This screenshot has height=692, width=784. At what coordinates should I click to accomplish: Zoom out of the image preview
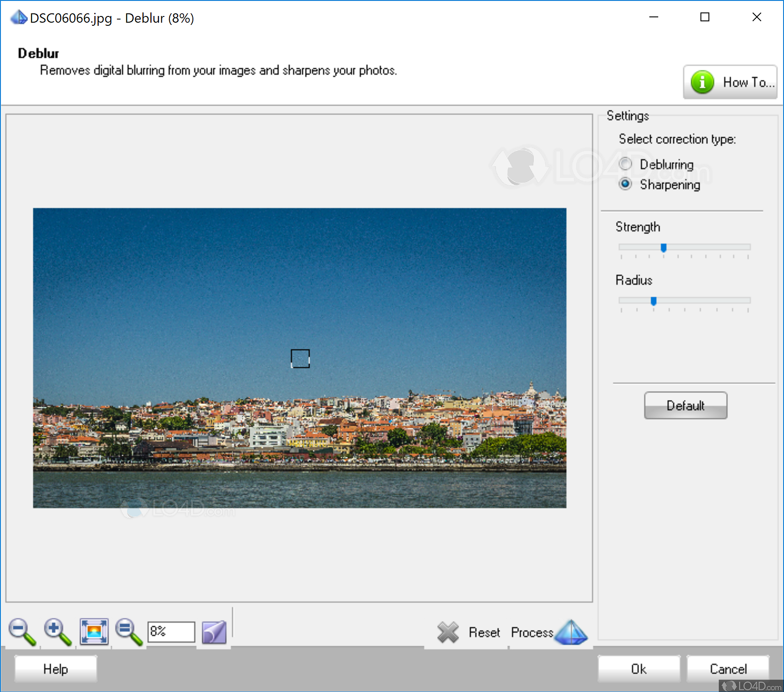[21, 631]
